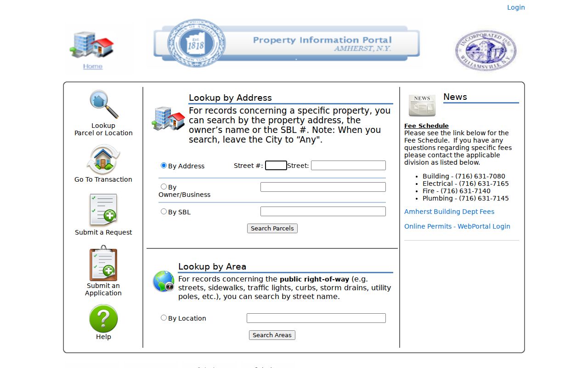The height and width of the screenshot is (368, 588).
Task: Click the Submit an Application clipboard icon
Action: (103, 263)
